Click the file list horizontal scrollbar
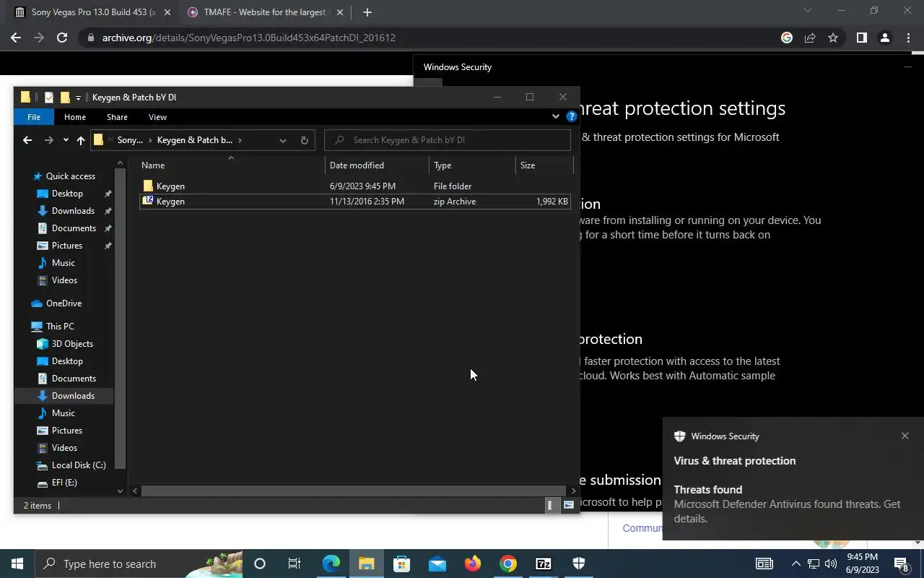The height and width of the screenshot is (578, 924). pos(353,491)
